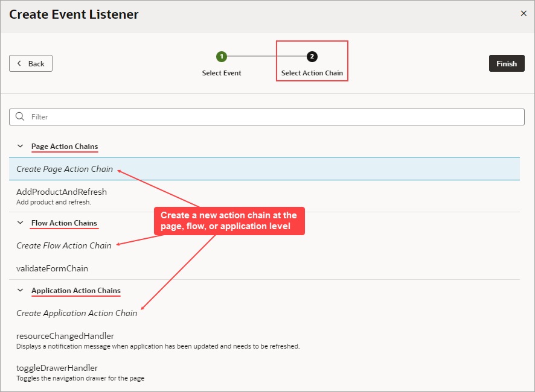Collapse the Application Action Chains section
This screenshot has height=392, width=535.
click(20, 291)
